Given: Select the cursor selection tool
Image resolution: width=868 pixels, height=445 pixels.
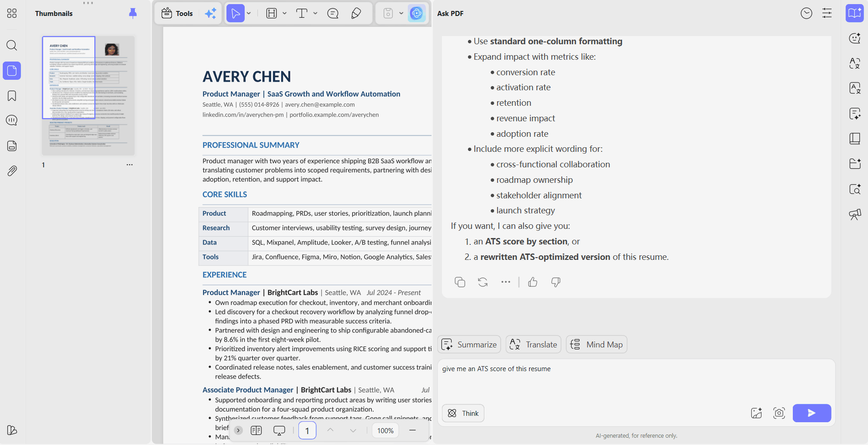Looking at the screenshot, I should pyautogui.click(x=236, y=13).
